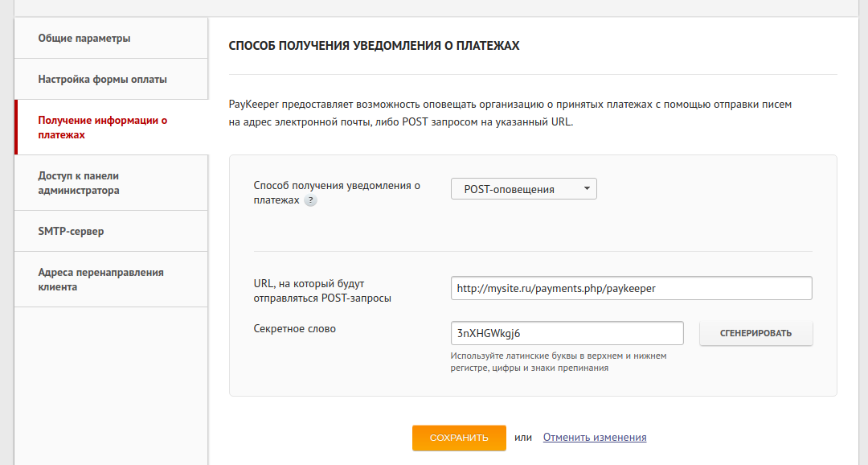Click the arrow on the POST-оповещения combo box
Screen dimensions: 868x465
tap(587, 189)
